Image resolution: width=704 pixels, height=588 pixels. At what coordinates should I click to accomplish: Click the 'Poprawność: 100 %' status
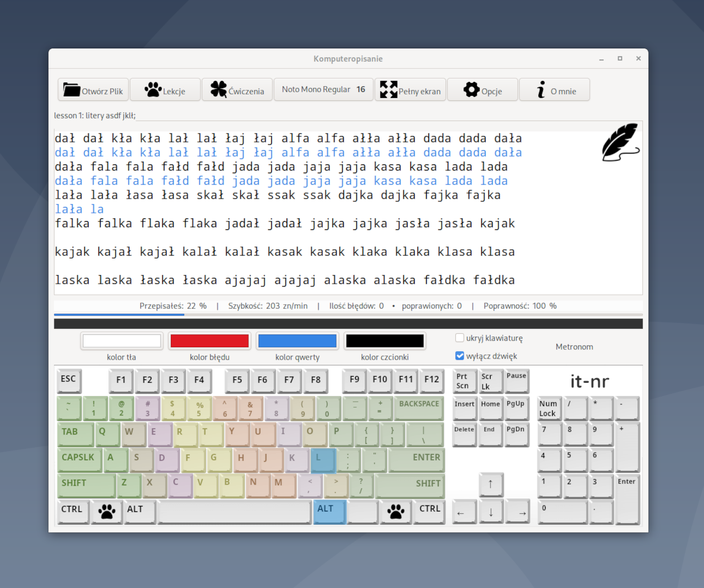pos(520,306)
